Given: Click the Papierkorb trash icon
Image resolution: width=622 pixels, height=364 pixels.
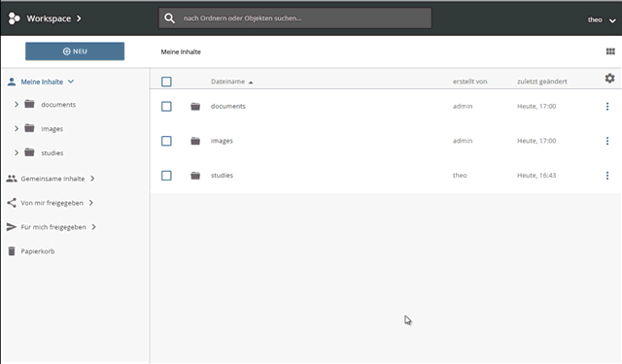Looking at the screenshot, I should click(12, 251).
